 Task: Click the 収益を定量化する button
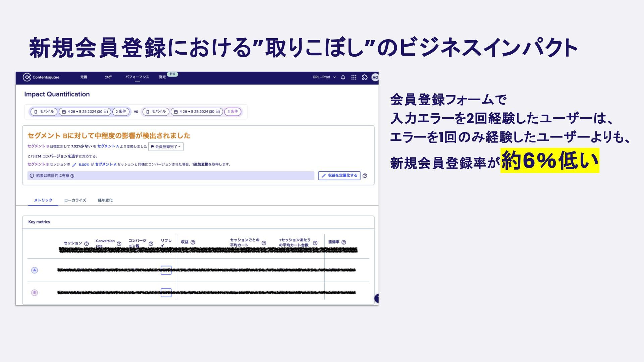[339, 176]
